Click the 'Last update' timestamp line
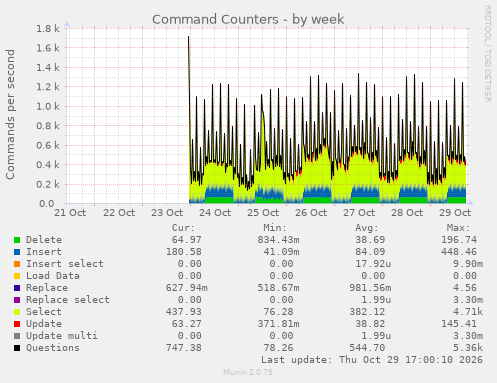Image resolution: width=497 pixels, height=383 pixels. pyautogui.click(x=372, y=360)
